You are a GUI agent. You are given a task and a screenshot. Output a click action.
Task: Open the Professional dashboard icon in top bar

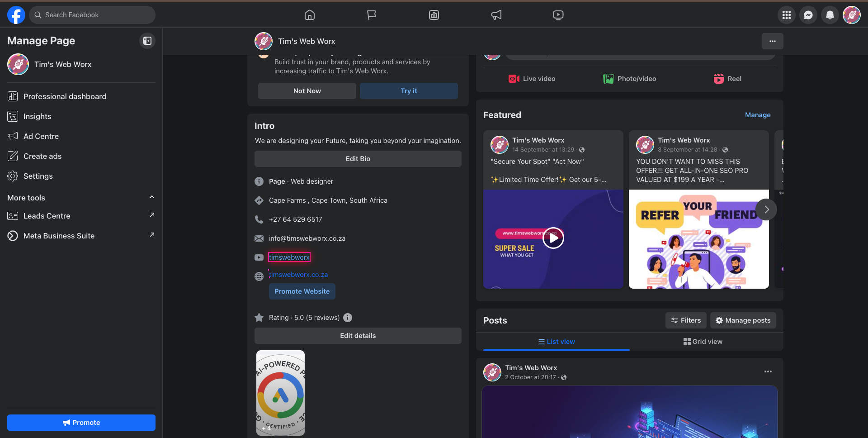coord(434,15)
